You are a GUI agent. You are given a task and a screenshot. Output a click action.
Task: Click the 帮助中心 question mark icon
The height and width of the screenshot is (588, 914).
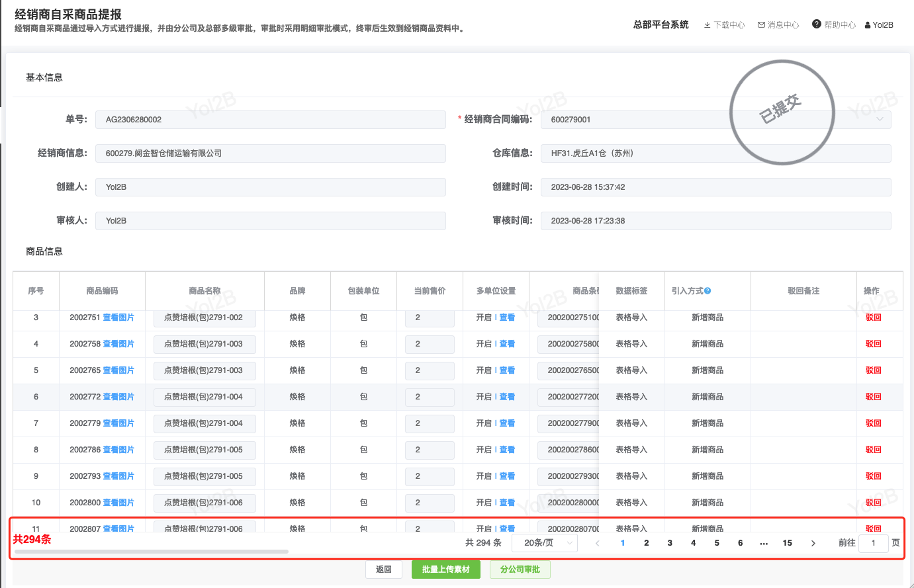(x=817, y=24)
